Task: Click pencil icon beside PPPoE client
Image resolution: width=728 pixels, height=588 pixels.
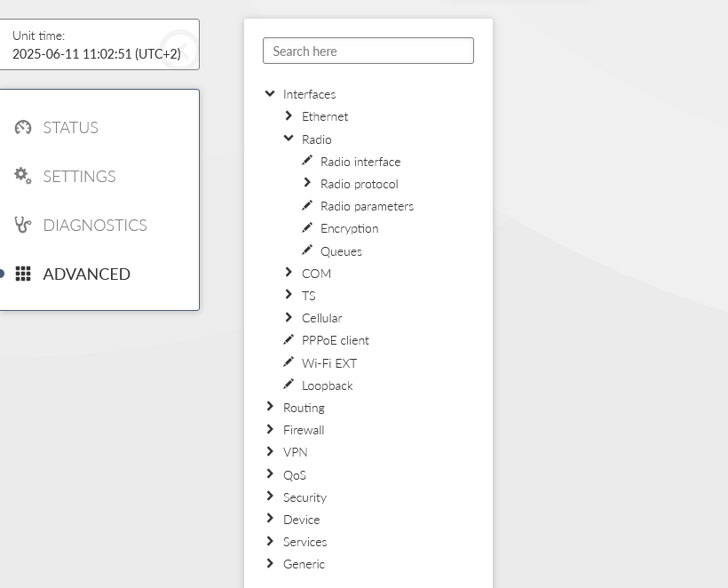Action: 289,339
